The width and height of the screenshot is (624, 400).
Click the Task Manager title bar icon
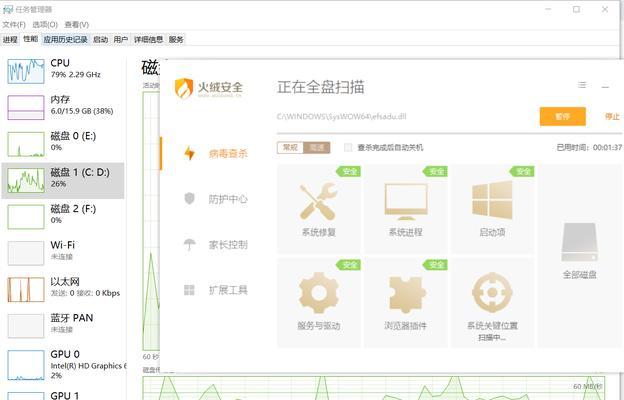[x=8, y=9]
